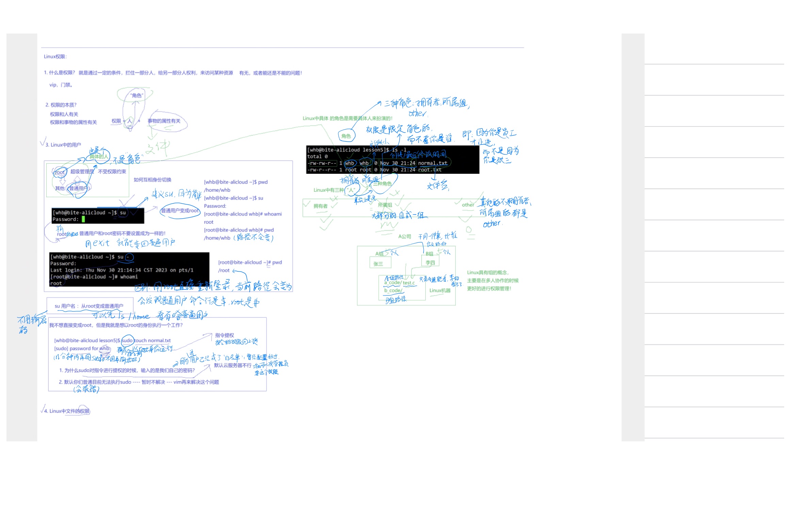Click the 'ls -l' terminal screenshot image

pyautogui.click(x=392, y=159)
